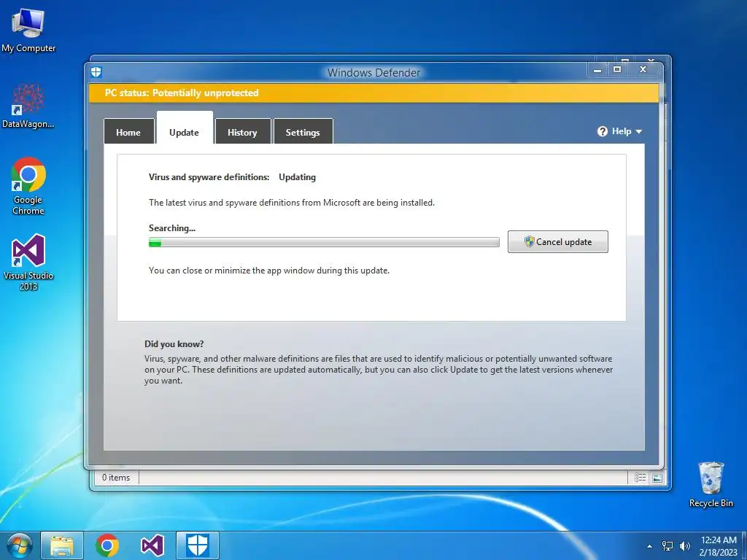Click the Help question mark icon
Viewport: 747px width, 560px height.
pyautogui.click(x=602, y=131)
